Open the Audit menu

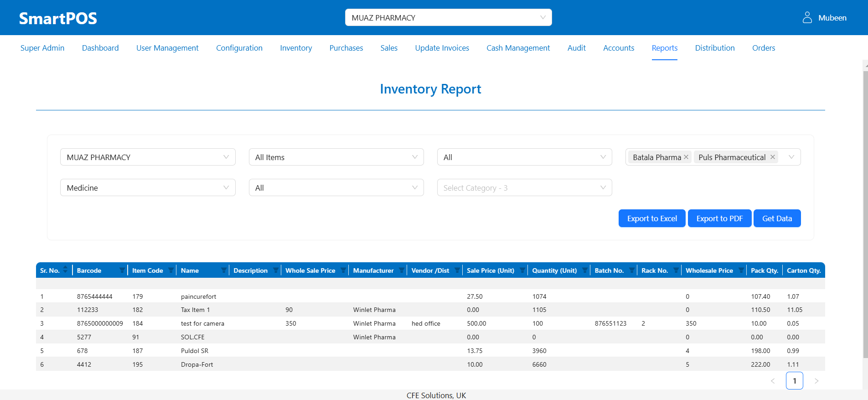click(x=577, y=48)
